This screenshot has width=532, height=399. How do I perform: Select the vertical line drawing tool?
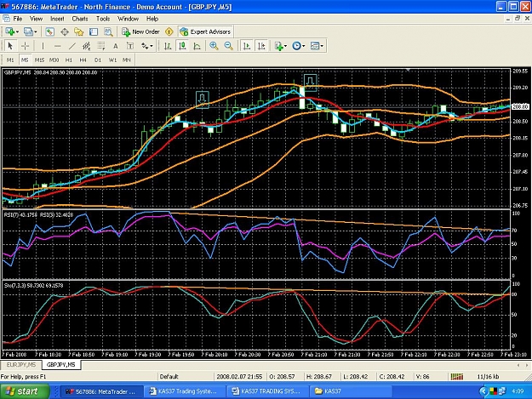pos(43,46)
